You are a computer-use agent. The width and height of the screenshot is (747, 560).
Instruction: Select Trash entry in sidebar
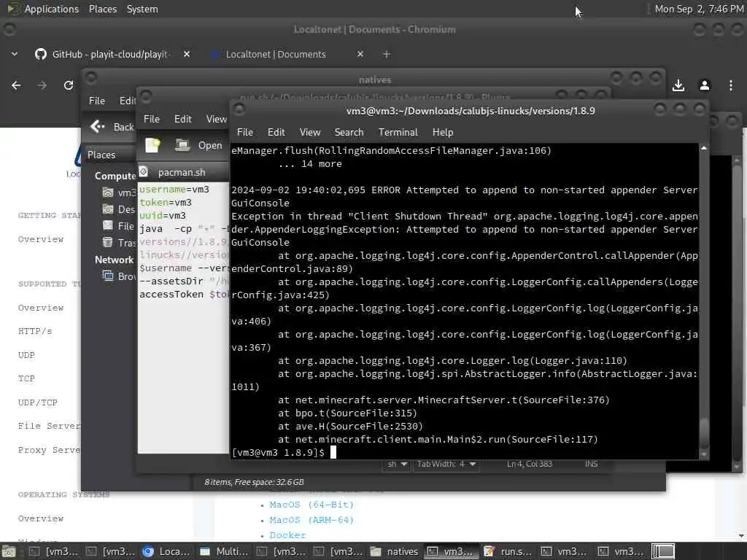pyautogui.click(x=120, y=242)
